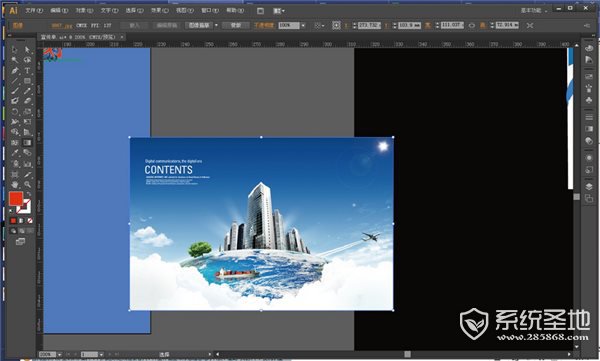The image size is (600, 361).
Task: Click the 图像描摹 button
Action: pos(199,25)
